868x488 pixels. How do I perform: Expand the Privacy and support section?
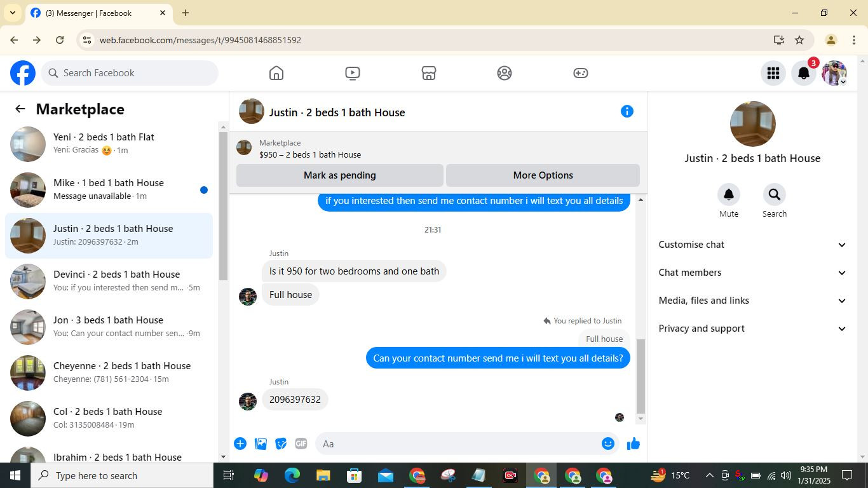pos(752,329)
